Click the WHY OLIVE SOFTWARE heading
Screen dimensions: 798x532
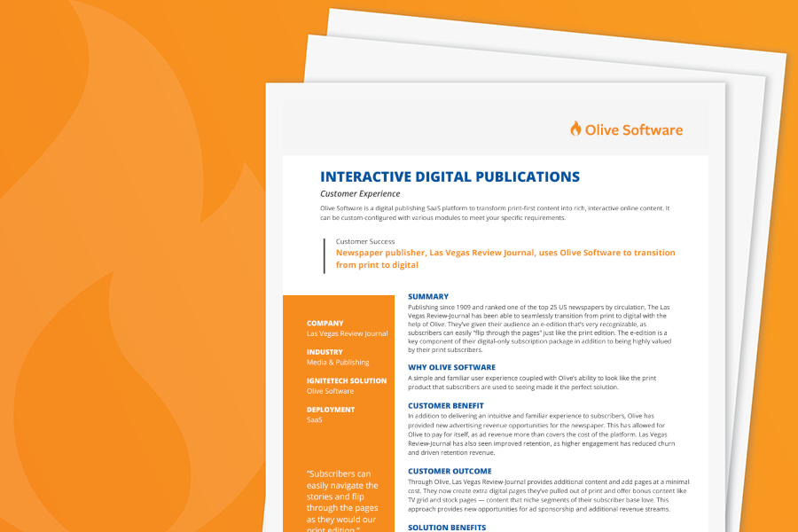451,367
